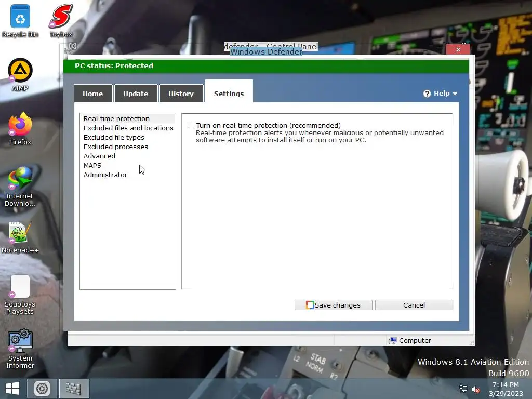Launch Firefox from the desktop

point(20,129)
